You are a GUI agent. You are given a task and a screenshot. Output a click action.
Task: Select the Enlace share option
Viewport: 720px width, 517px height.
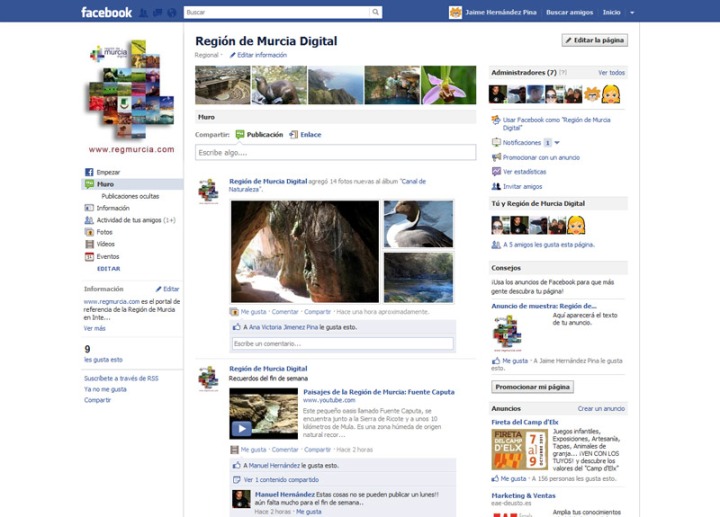pyautogui.click(x=306, y=134)
